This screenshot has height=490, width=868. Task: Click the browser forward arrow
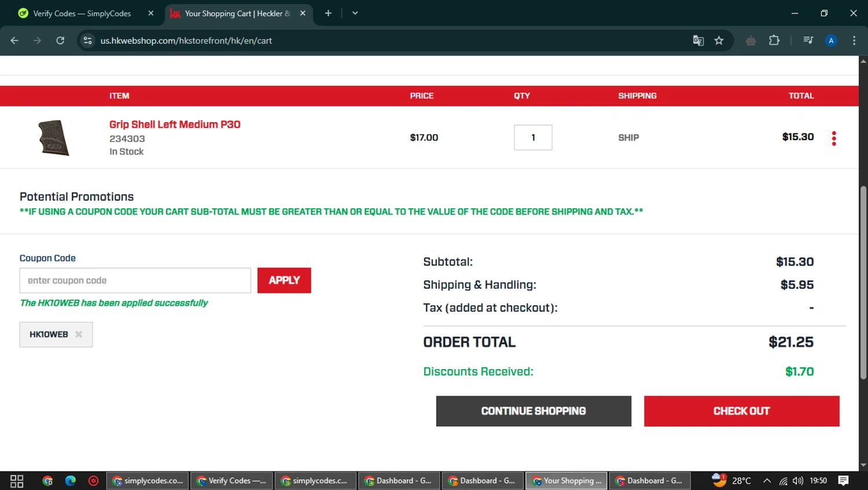tap(37, 40)
